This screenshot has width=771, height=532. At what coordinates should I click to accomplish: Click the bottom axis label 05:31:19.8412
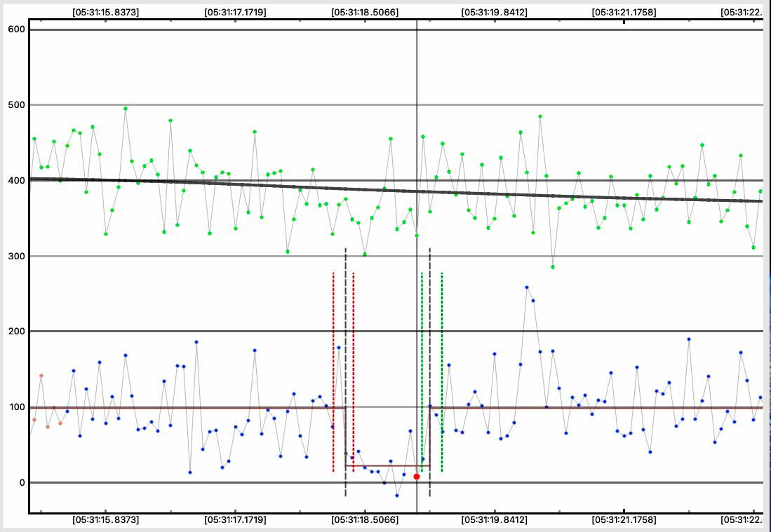pyautogui.click(x=495, y=520)
